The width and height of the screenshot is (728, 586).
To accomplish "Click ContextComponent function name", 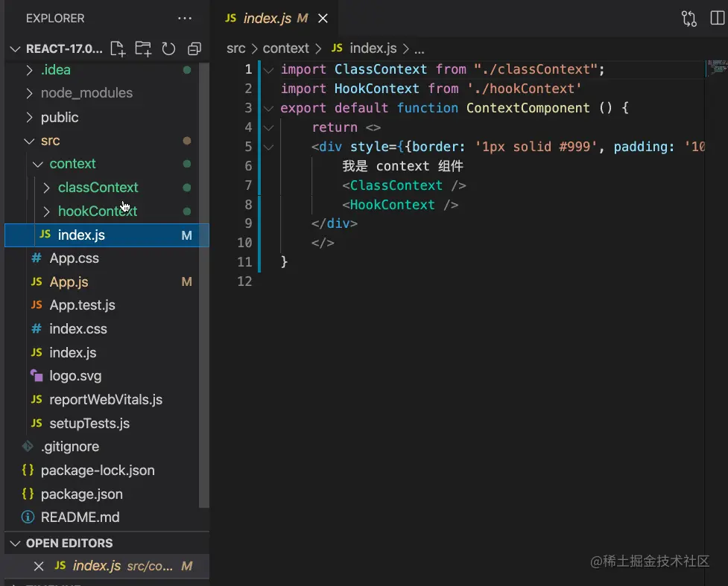I will coord(528,108).
